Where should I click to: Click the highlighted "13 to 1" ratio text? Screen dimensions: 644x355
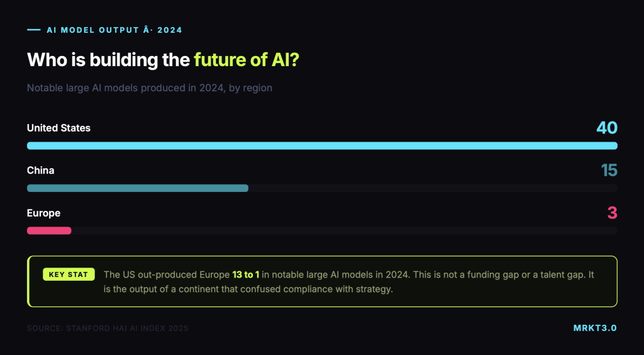tap(246, 274)
